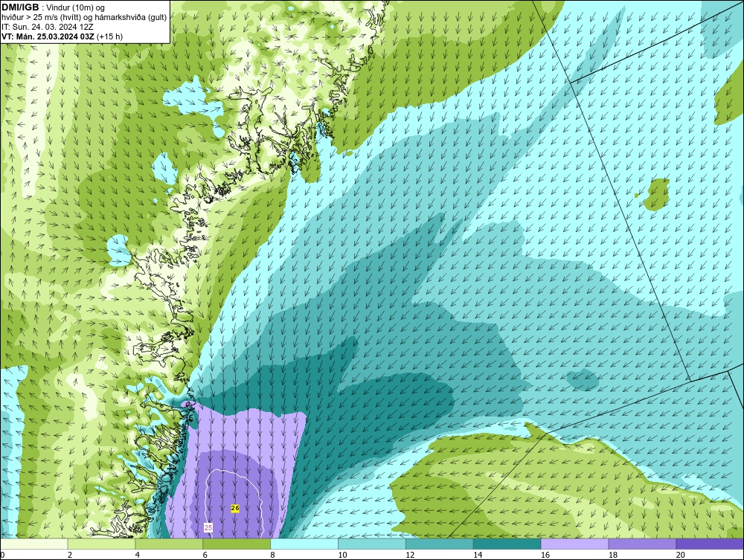Click the legend scale number 18
This screenshot has height=560, width=744.
coord(612,555)
